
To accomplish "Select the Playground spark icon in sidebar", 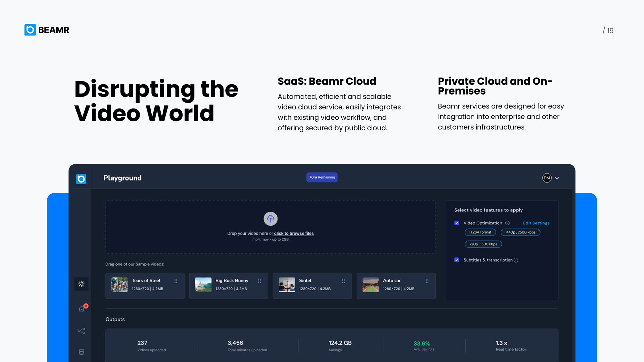I will click(81, 284).
